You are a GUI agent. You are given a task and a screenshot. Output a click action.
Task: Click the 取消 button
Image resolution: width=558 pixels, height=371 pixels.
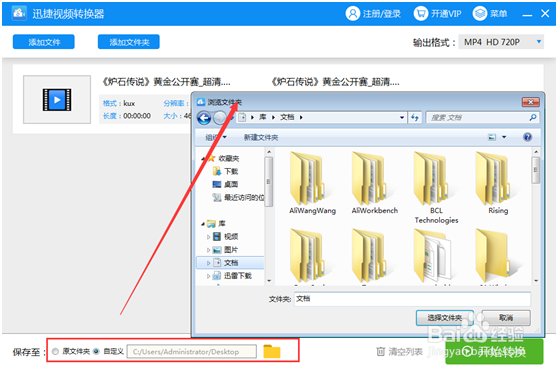click(x=506, y=318)
